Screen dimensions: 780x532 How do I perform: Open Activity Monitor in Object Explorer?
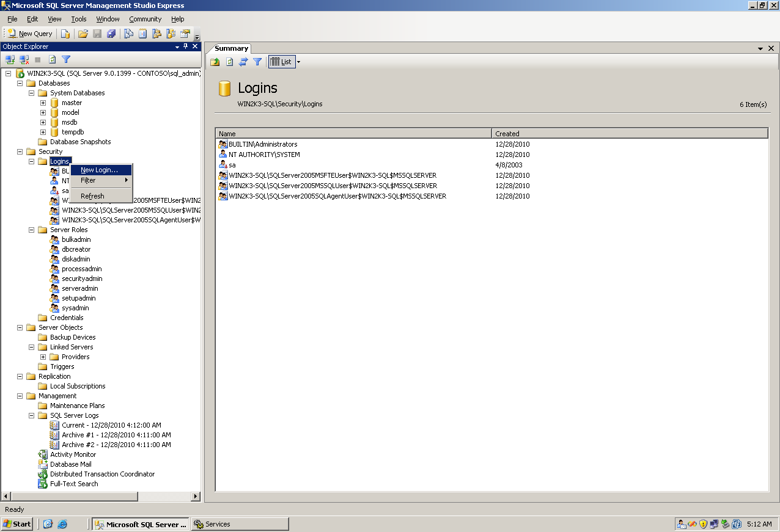73,454
